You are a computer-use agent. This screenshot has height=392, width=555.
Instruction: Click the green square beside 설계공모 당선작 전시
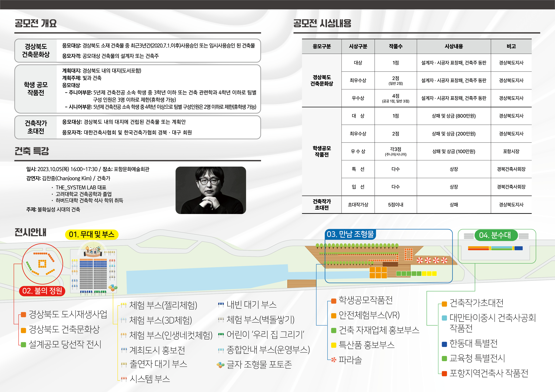pos(23,345)
